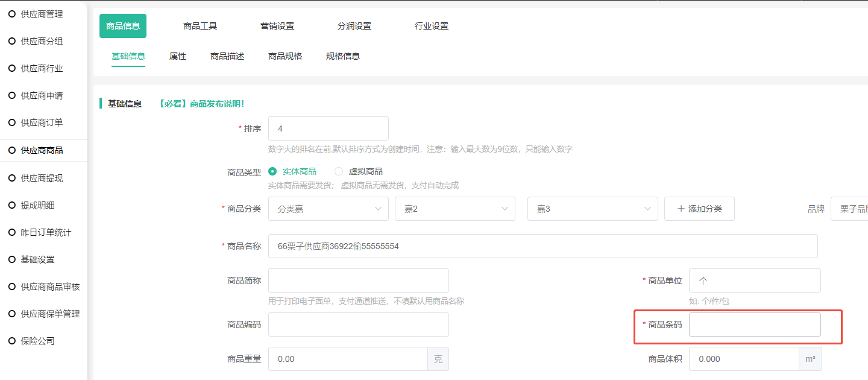Expand the 分类嘉 category dropdown
Viewport: 868px width, 380px height.
point(328,209)
